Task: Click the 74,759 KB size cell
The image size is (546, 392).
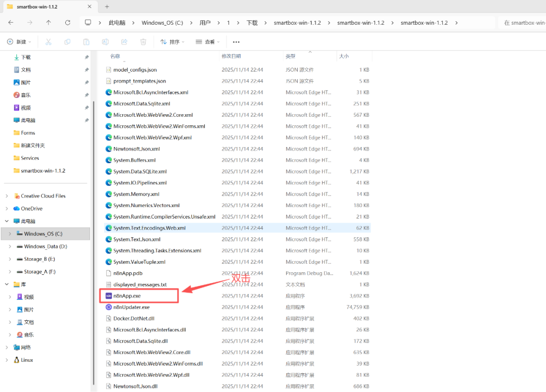Action: pyautogui.click(x=357, y=307)
